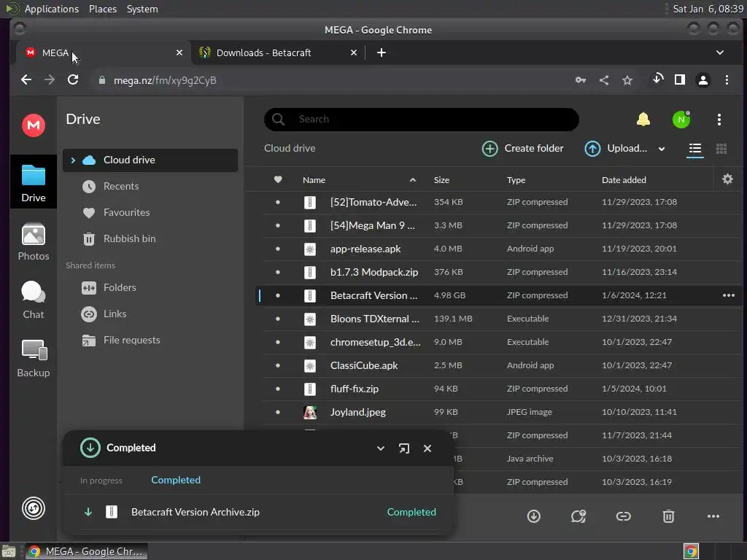Image resolution: width=747 pixels, height=560 pixels.
Task: Close the Completed transfers panel
Action: click(x=427, y=448)
